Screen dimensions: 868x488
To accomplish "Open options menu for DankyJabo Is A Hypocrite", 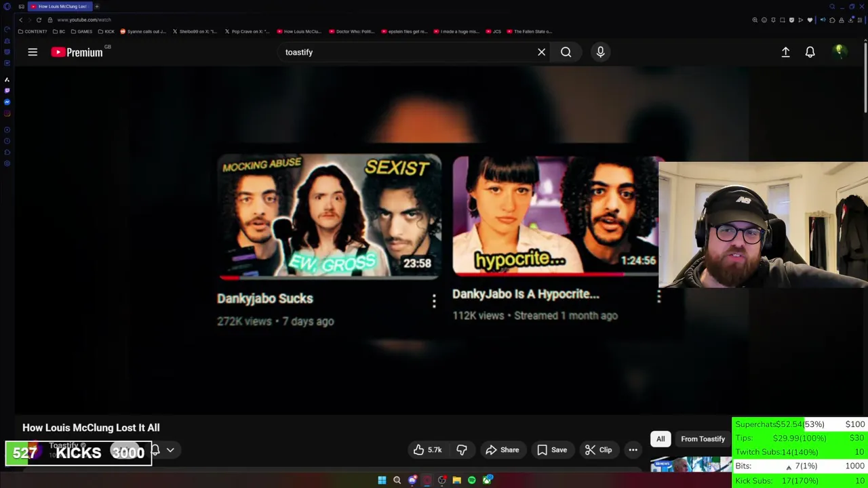I will coord(658,296).
